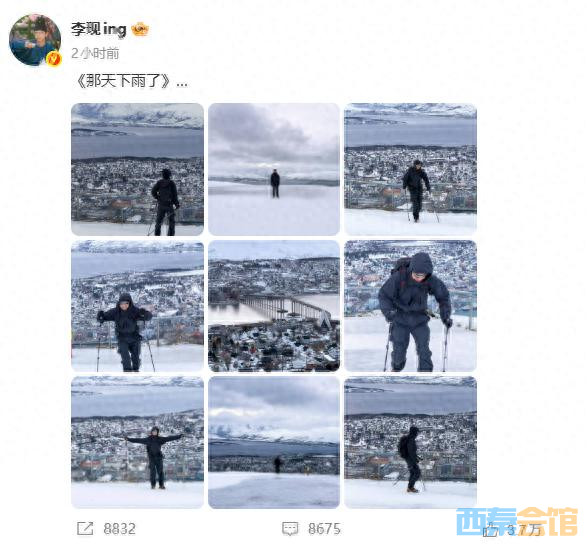The height and width of the screenshot is (544, 587).
Task: Open bottom-middle photo of distant figure on snow
Action: point(274,443)
